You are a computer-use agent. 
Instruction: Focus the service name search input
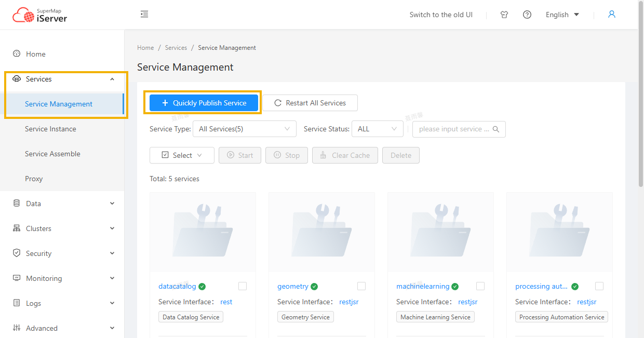tap(453, 129)
